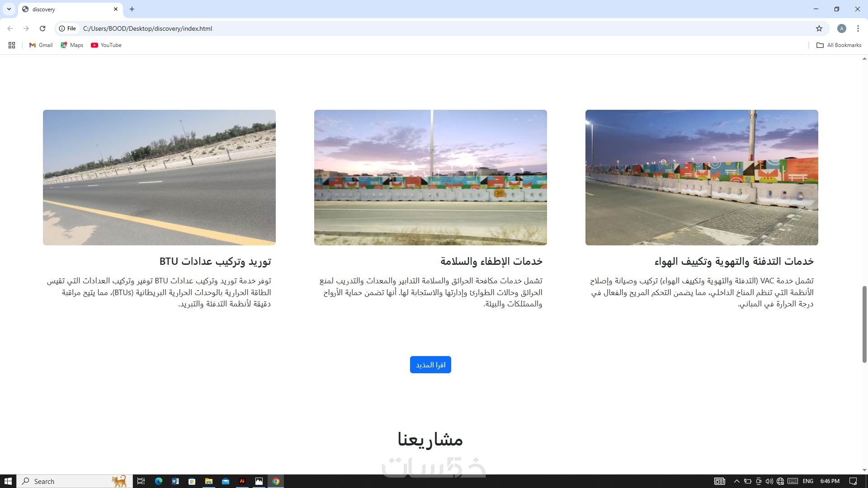Click the page vertical scrollbar thumb
The height and width of the screenshot is (488, 868).
(864, 324)
